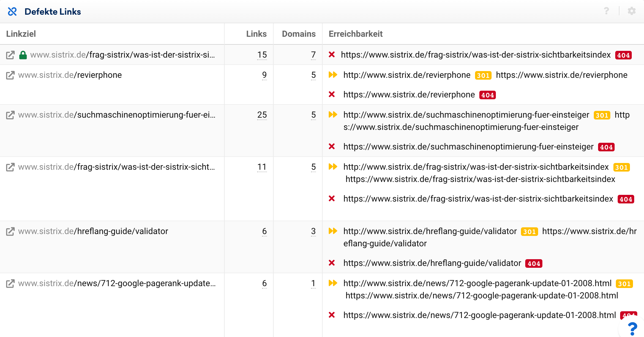Sort by the Domains column header

click(298, 34)
